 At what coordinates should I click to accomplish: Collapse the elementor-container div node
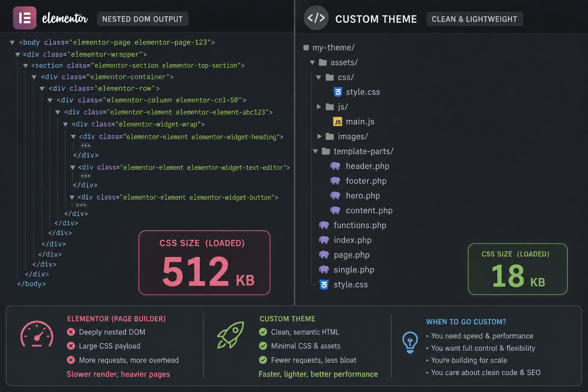pos(34,77)
